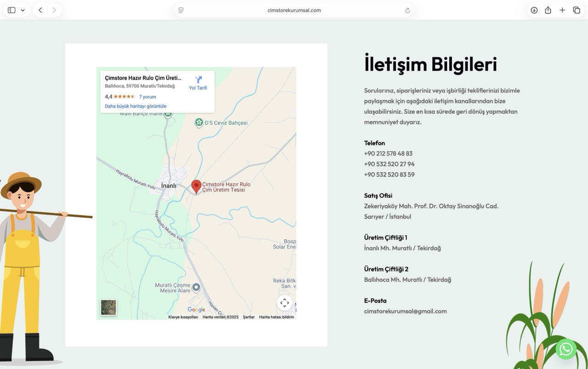The height and width of the screenshot is (369, 588).
Task: Go back to the previous page
Action: point(40,10)
